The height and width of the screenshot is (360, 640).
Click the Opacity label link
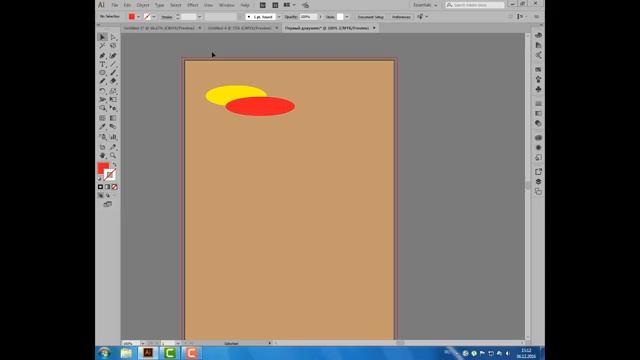click(x=291, y=17)
